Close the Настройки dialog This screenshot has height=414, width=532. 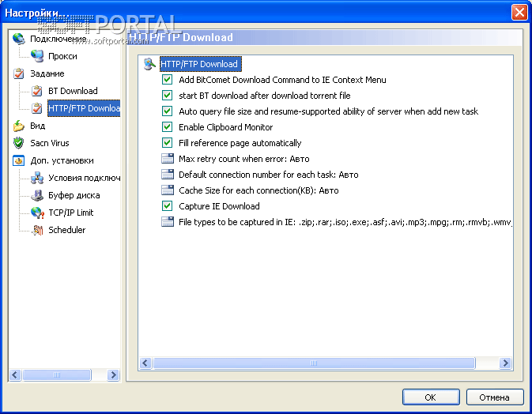click(x=519, y=13)
